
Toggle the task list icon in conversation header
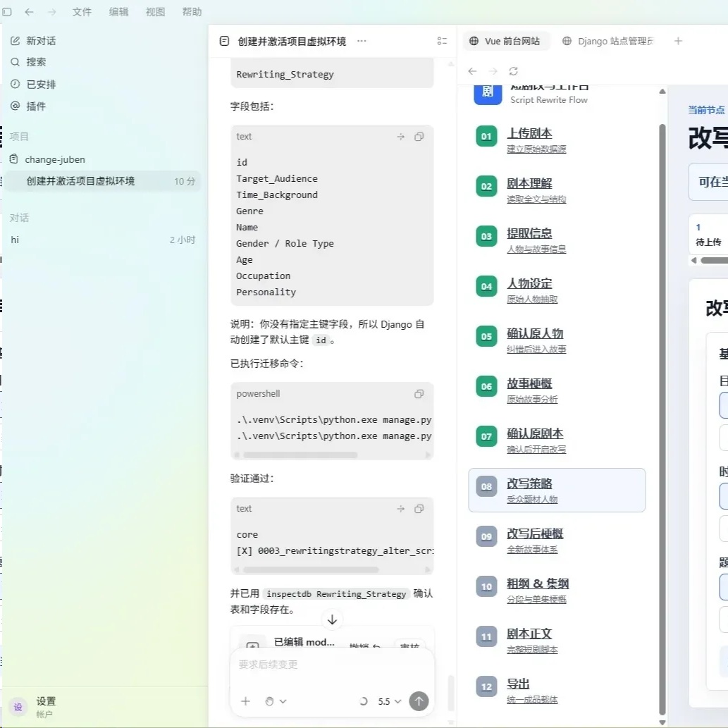442,41
